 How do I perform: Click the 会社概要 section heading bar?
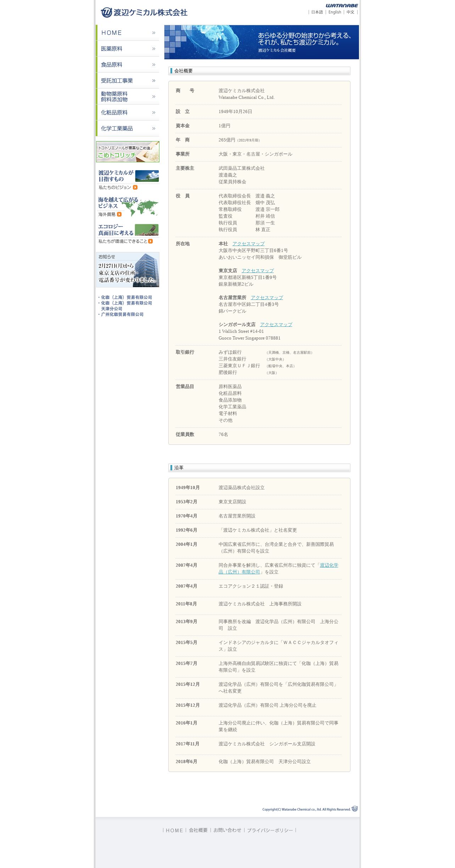point(259,71)
